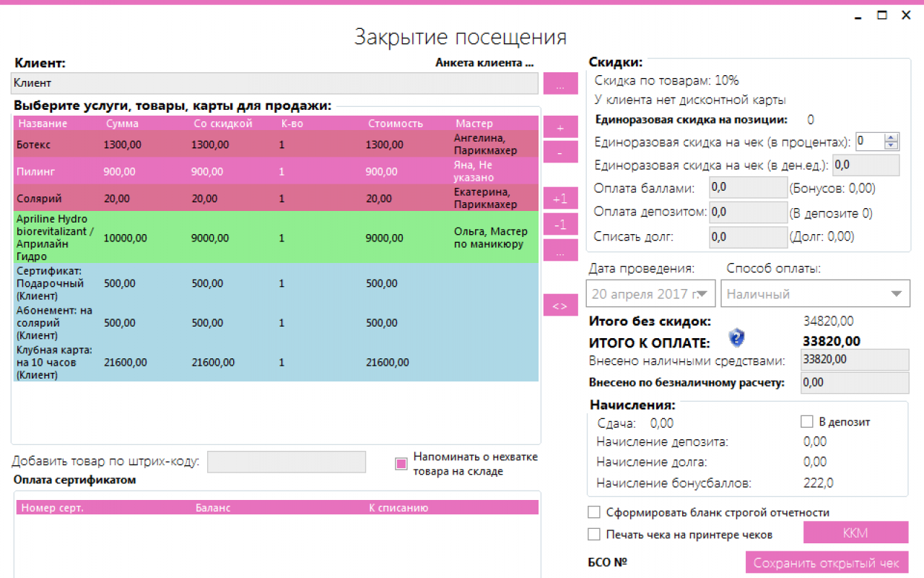Viewport: 924px width, 578px height.
Task: Enable 'Сформировать бланк строгой отчетности' checkbox
Action: [x=594, y=512]
